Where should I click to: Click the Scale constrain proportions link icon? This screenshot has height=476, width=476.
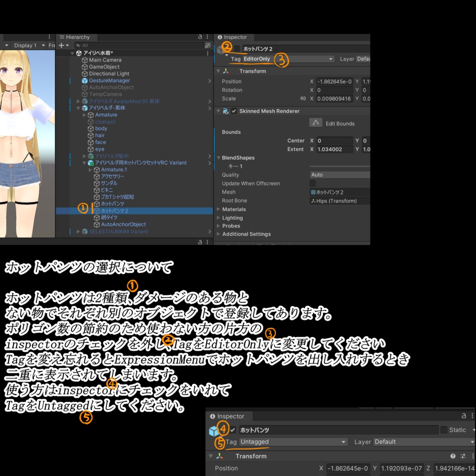[x=303, y=99]
